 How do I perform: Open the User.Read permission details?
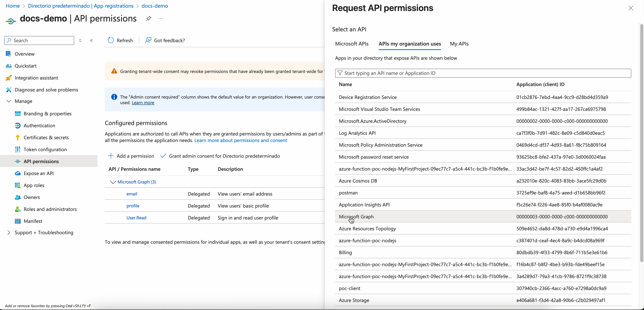click(x=136, y=217)
